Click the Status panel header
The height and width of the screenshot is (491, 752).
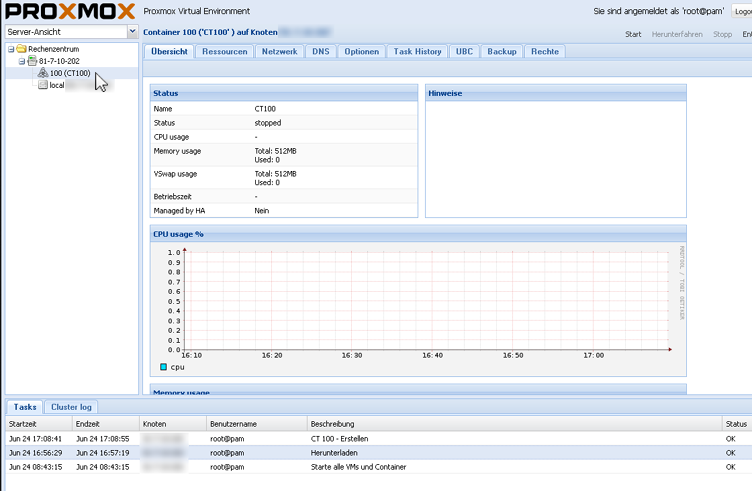click(x=284, y=94)
